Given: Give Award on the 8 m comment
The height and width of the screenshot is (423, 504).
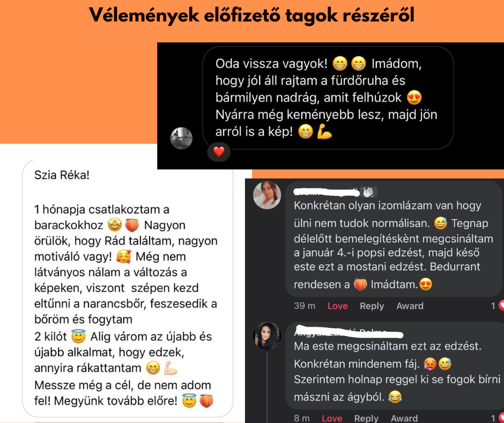Looking at the screenshot, I should (x=404, y=418).
